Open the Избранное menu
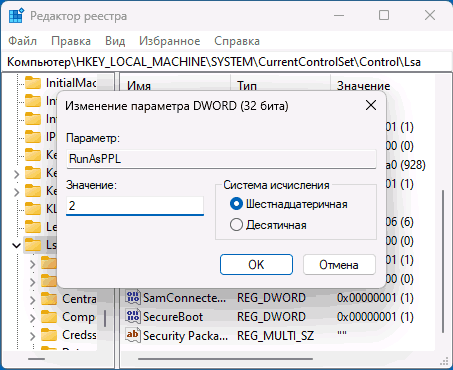Screen dimensions: 453x370 170,41
